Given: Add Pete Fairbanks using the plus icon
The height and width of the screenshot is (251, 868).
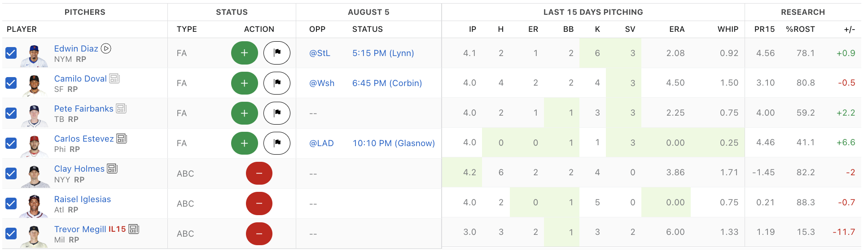Looking at the screenshot, I should pos(244,113).
